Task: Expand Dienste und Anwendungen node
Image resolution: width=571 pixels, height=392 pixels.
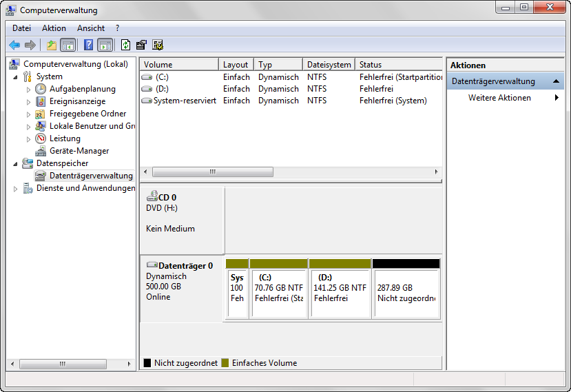Action: pyautogui.click(x=15, y=188)
